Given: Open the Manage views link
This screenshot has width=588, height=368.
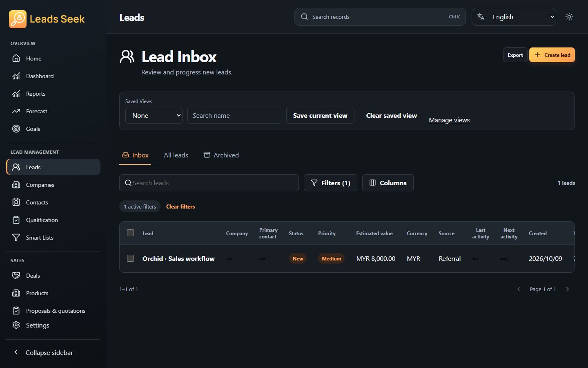Looking at the screenshot, I should [x=449, y=120].
